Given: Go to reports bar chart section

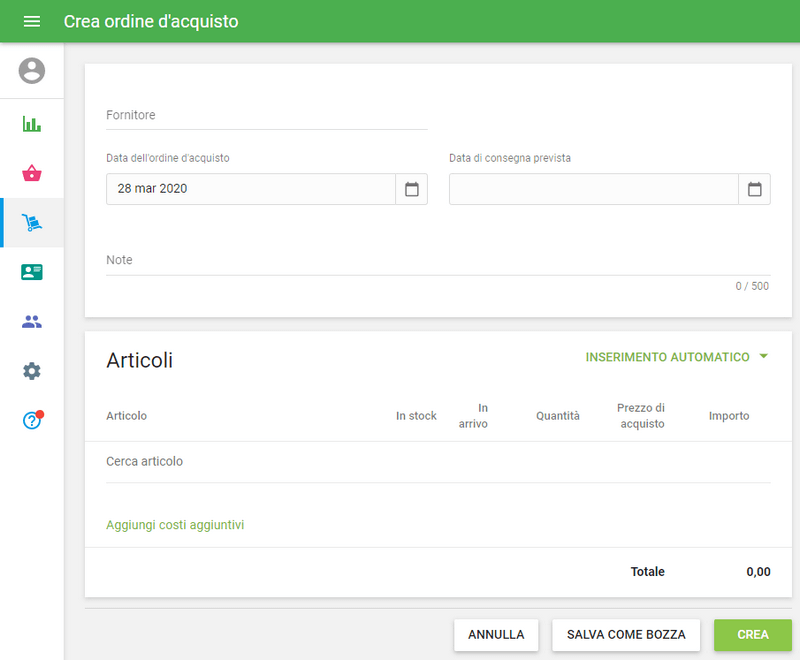Looking at the screenshot, I should [32, 125].
